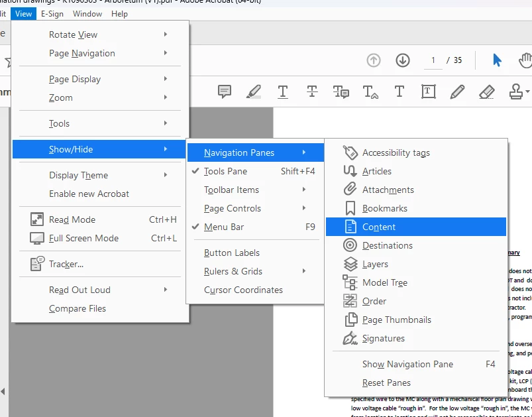Select the pencil drawing tool
This screenshot has height=417, width=532.
[457, 91]
